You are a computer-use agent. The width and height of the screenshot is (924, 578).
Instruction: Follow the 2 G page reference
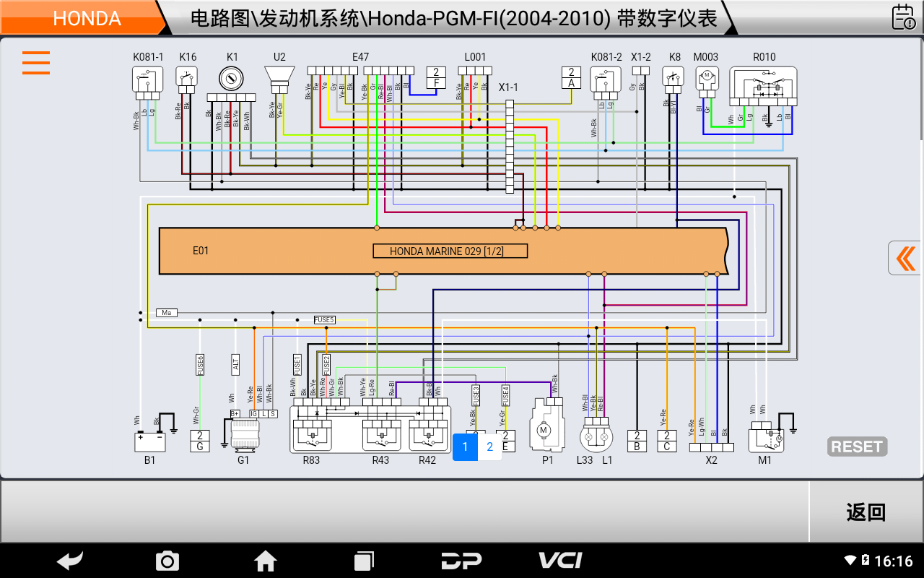[x=200, y=441]
